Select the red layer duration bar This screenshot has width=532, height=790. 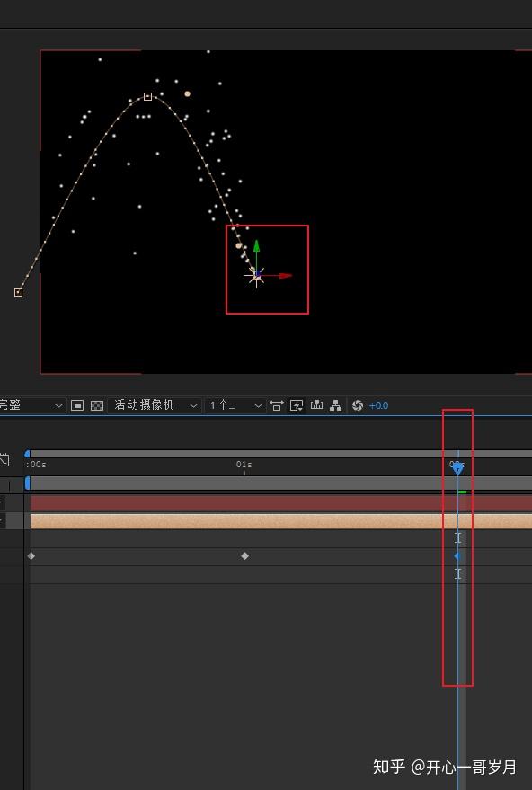tap(281, 502)
